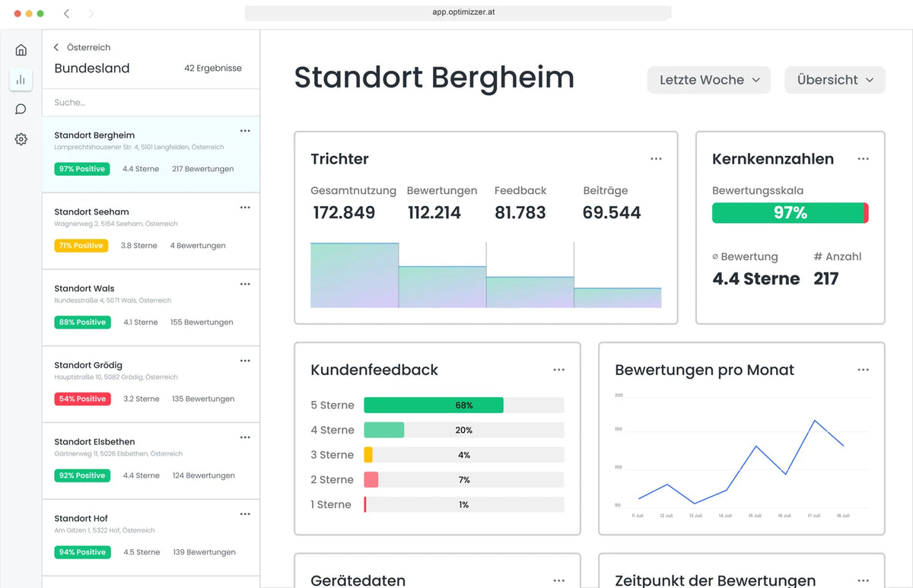Go forward with browser forward arrow
913x588 pixels.
[x=91, y=14]
